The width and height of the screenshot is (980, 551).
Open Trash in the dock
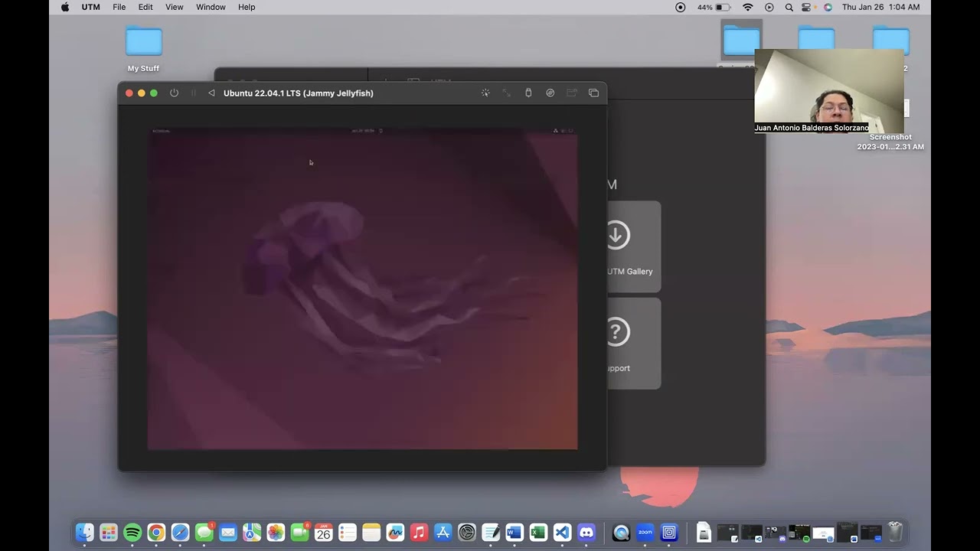[x=895, y=532]
